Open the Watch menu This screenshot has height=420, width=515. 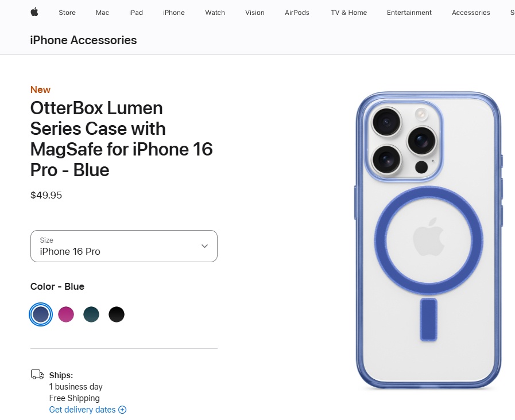215,13
